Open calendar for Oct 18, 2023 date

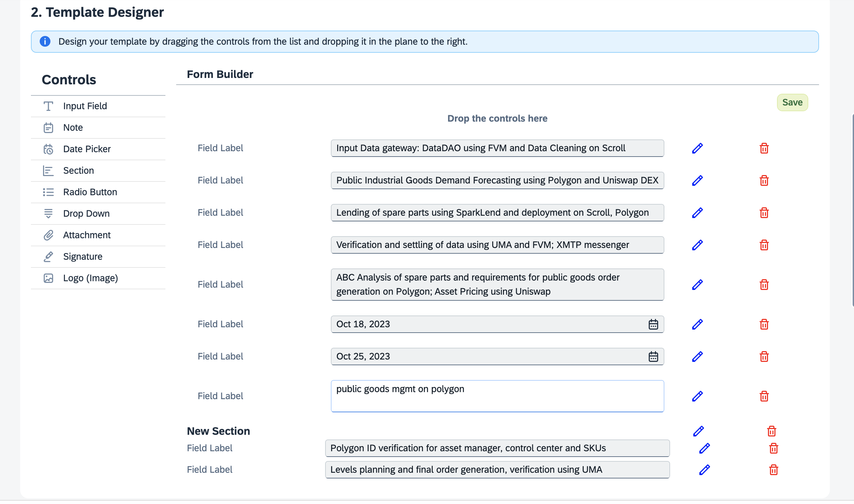click(653, 324)
